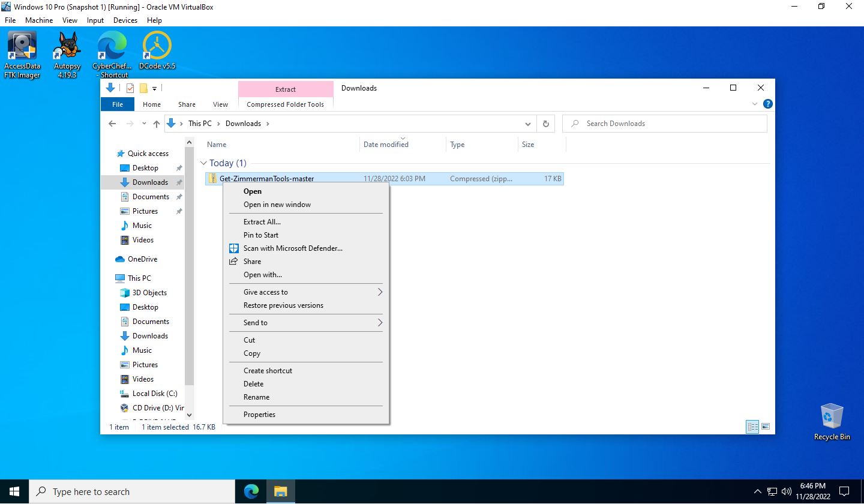864x504 pixels.
Task: Select Open in context menu
Action: pyautogui.click(x=305, y=191)
